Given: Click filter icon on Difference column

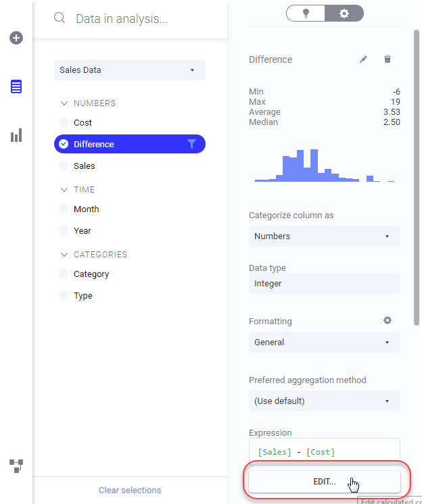Looking at the screenshot, I should coord(191,144).
